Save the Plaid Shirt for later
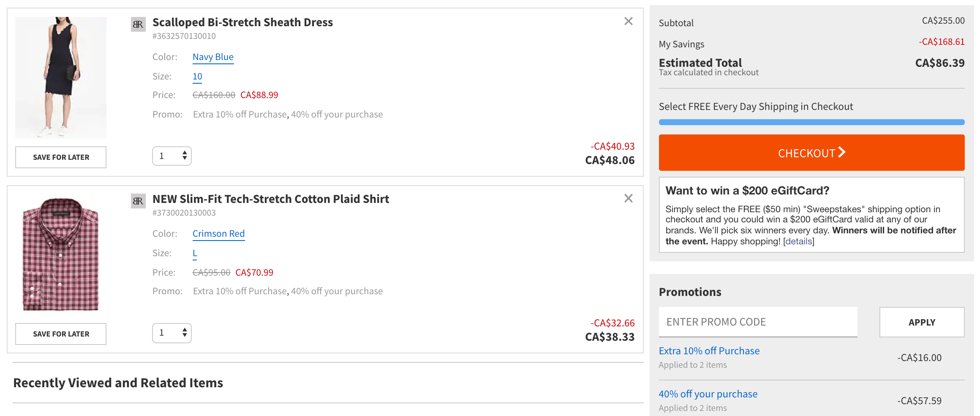The width and height of the screenshot is (980, 416). tap(61, 334)
